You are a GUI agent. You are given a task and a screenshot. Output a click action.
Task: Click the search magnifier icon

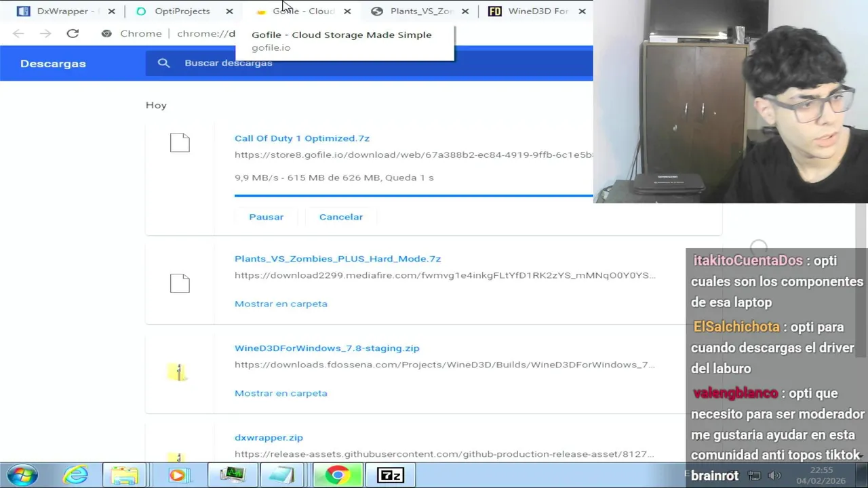pos(163,63)
